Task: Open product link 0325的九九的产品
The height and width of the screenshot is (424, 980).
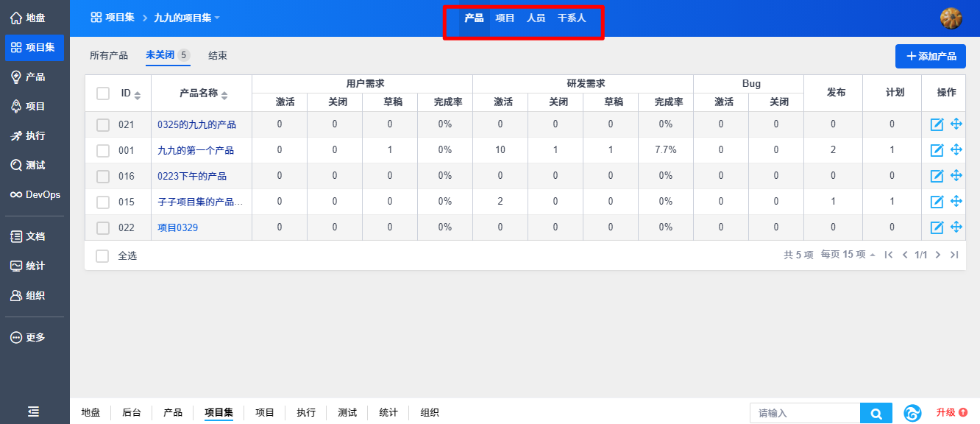Action: pyautogui.click(x=196, y=125)
